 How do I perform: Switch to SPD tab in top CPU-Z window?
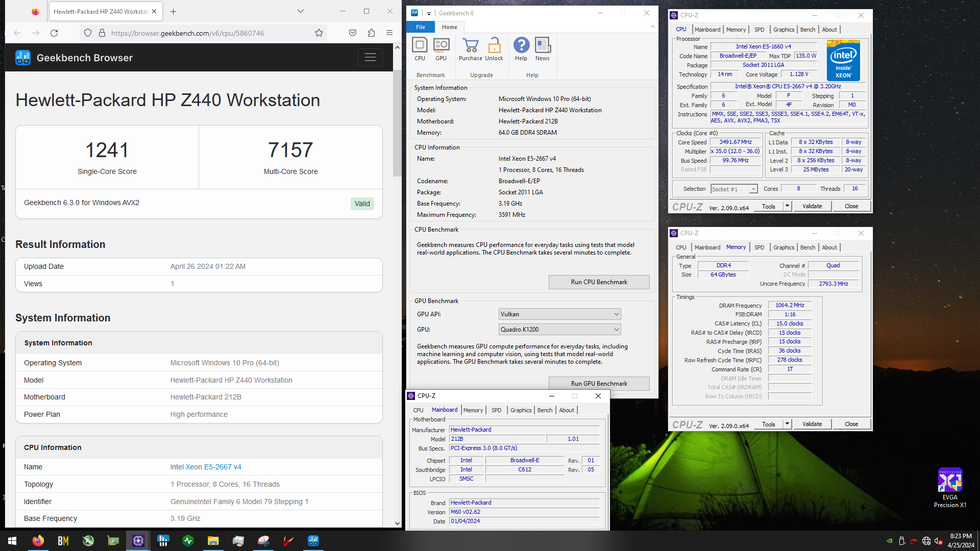pos(759,30)
